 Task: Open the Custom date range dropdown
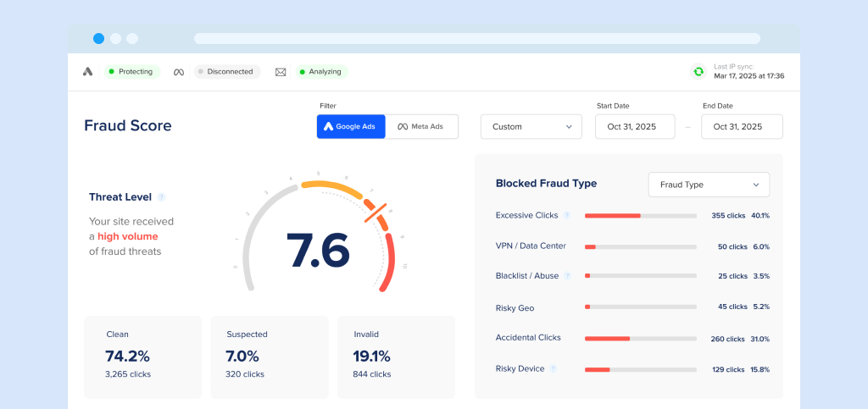click(x=531, y=127)
